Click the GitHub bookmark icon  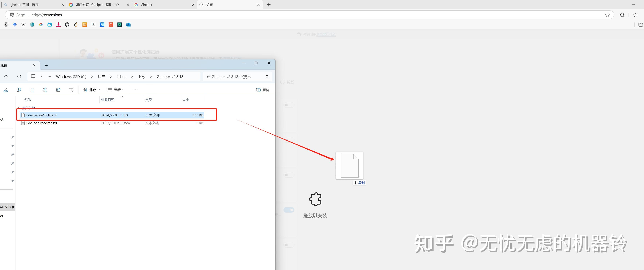pyautogui.click(x=67, y=25)
